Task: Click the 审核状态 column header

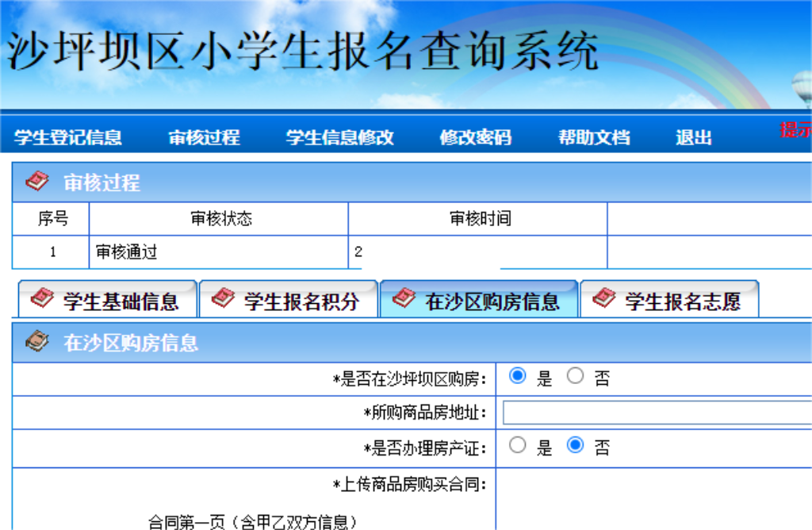Action: (x=219, y=219)
